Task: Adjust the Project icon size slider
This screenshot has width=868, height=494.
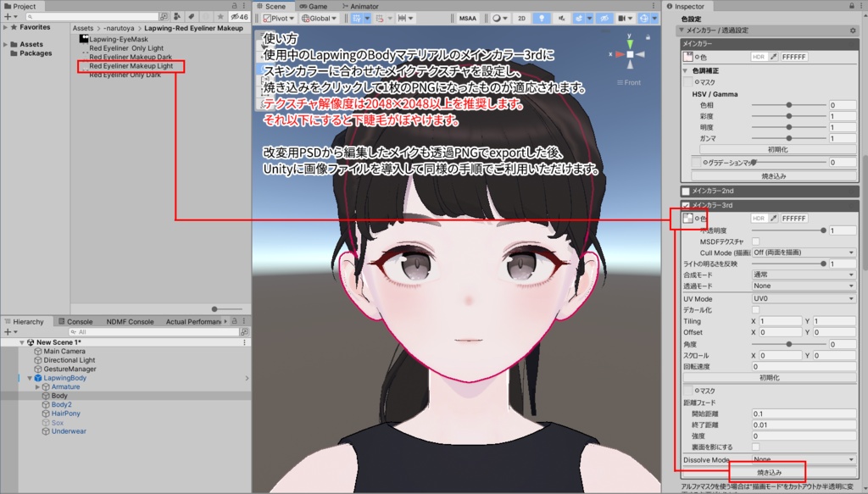Action: click(x=227, y=308)
